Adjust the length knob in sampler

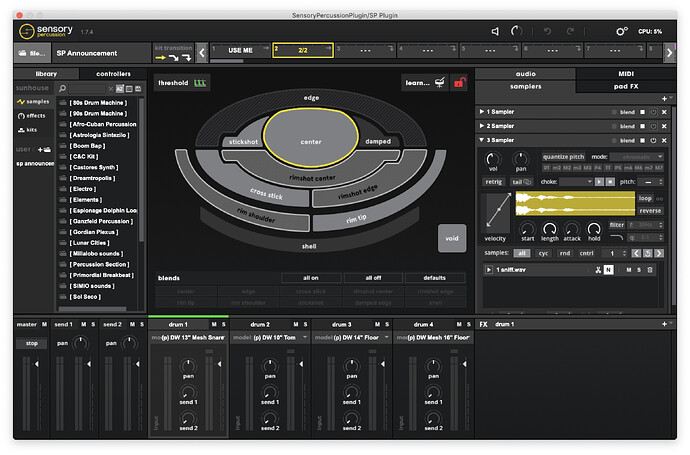tap(549, 228)
